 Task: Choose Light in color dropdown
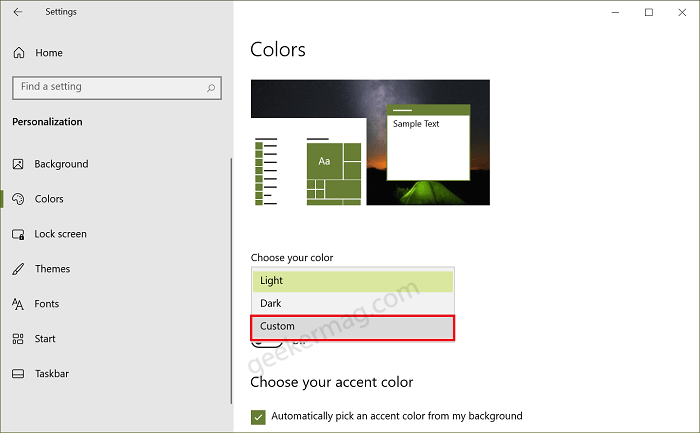click(353, 281)
